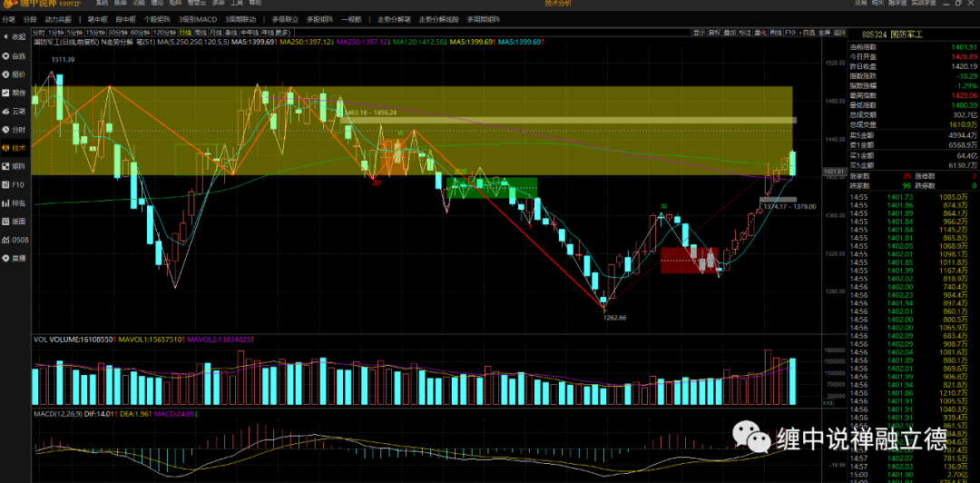Image resolution: width=980 pixels, height=483 pixels.
Task: Open the 交易 link in title bar
Action: 860,3
